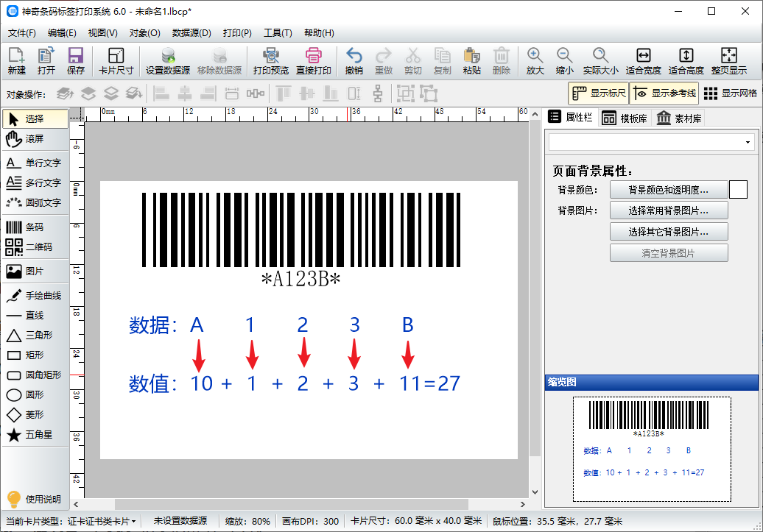
Task: Open the 工具(T) menu
Action: tap(278, 33)
